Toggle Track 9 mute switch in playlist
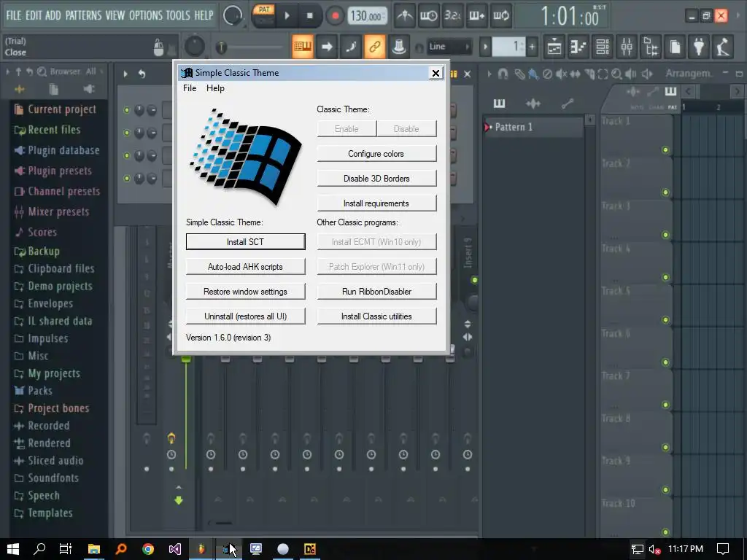Screen dimensions: 747x560 point(665,489)
